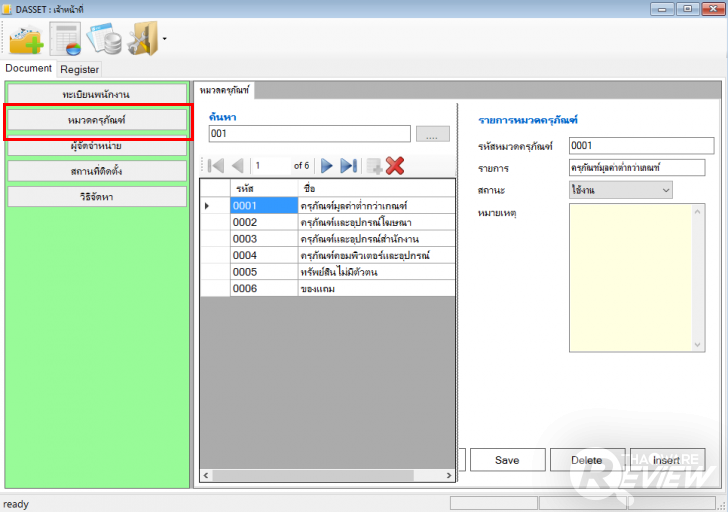The width and height of the screenshot is (728, 512).
Task: Focus the search field containing 001
Action: tap(310, 134)
